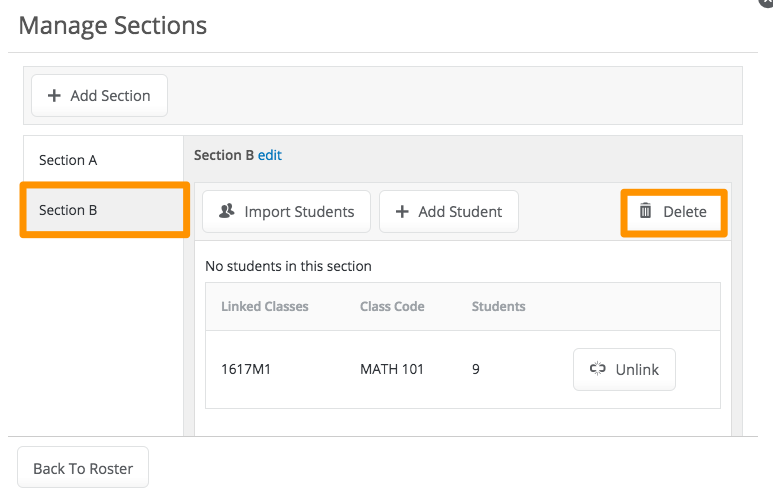This screenshot has height=503, width=773.
Task: Click the Linked Classes column header
Action: point(264,306)
